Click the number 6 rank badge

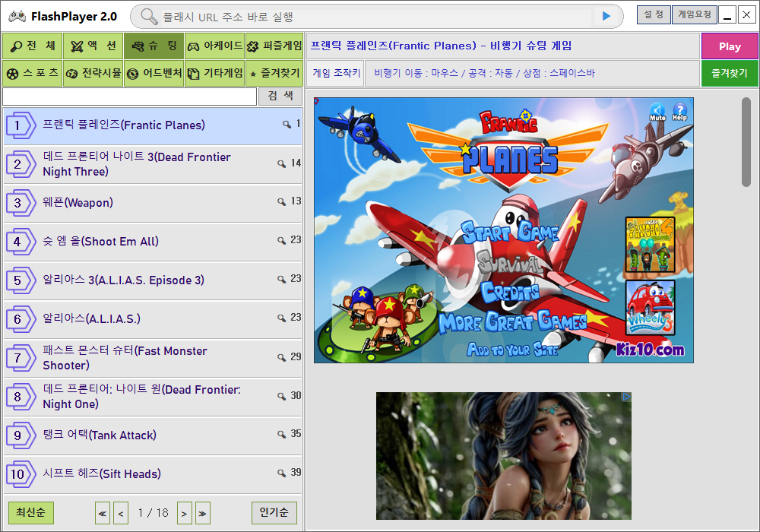coord(21,319)
